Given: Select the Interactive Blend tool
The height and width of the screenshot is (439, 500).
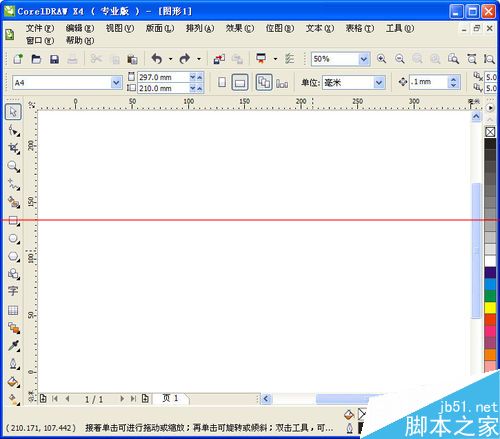Looking at the screenshot, I should pos(13,328).
